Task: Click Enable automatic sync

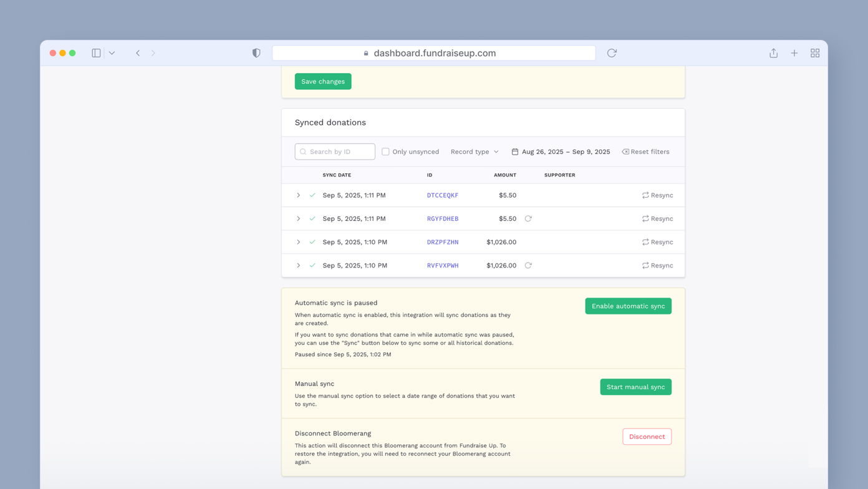Action: click(628, 306)
